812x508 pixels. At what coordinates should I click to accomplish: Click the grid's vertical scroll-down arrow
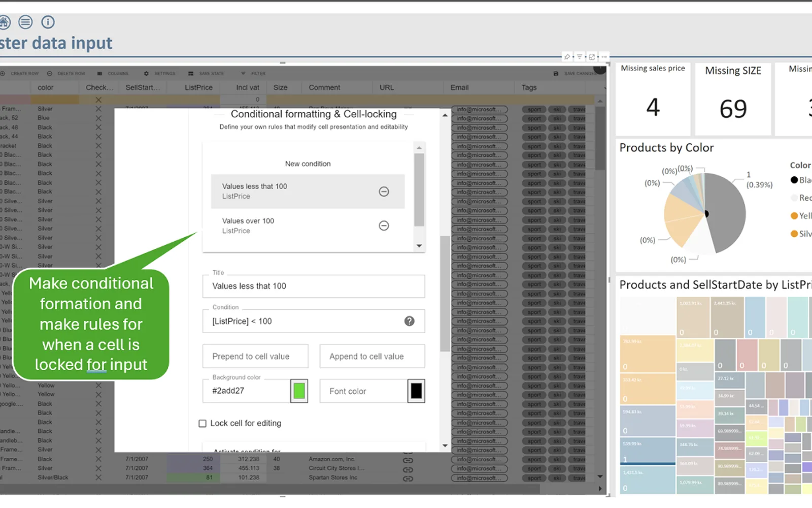pyautogui.click(x=600, y=477)
